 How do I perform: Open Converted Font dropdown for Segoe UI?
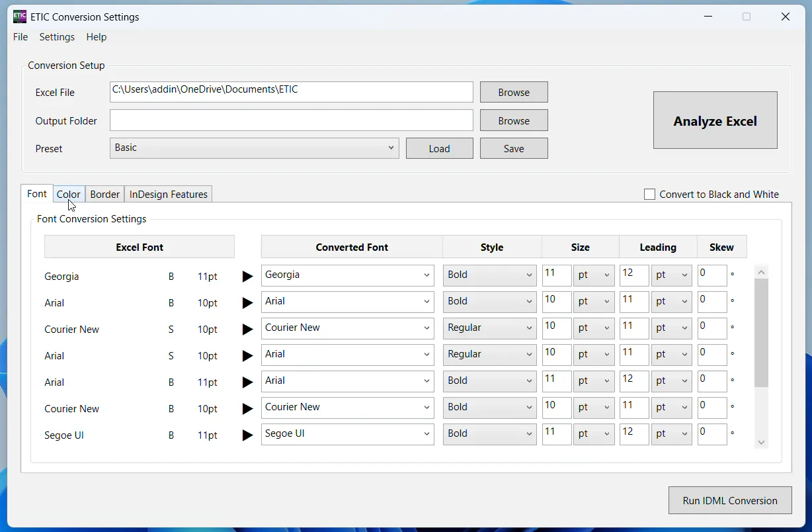pos(348,434)
